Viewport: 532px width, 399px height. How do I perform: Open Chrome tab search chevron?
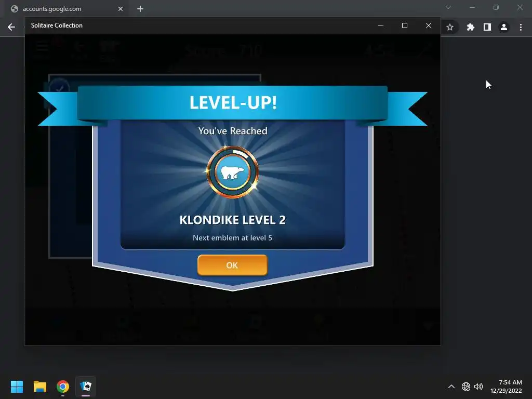pos(448,7)
